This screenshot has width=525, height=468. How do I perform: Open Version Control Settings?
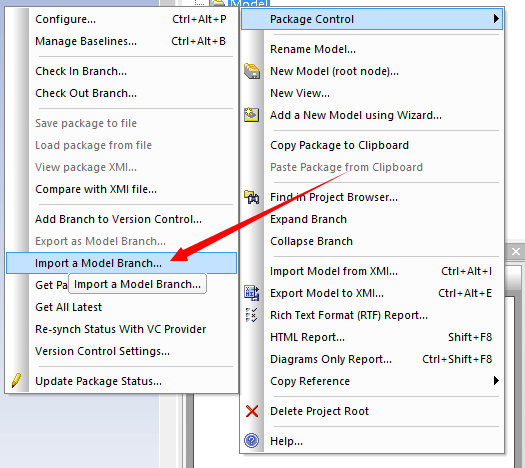click(x=102, y=351)
